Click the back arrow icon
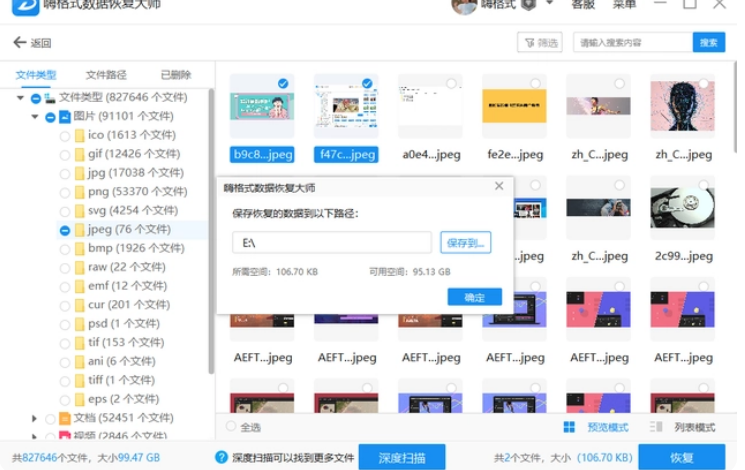The height and width of the screenshot is (470, 745). [x=19, y=42]
